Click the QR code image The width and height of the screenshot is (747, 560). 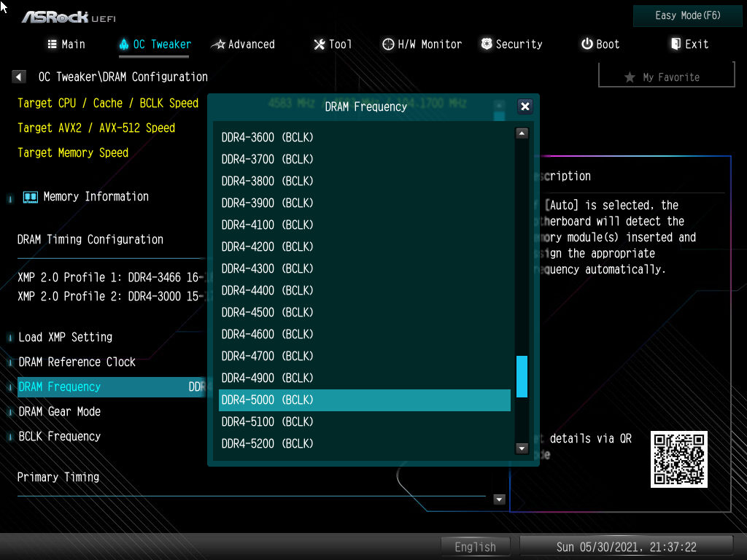pyautogui.click(x=678, y=459)
